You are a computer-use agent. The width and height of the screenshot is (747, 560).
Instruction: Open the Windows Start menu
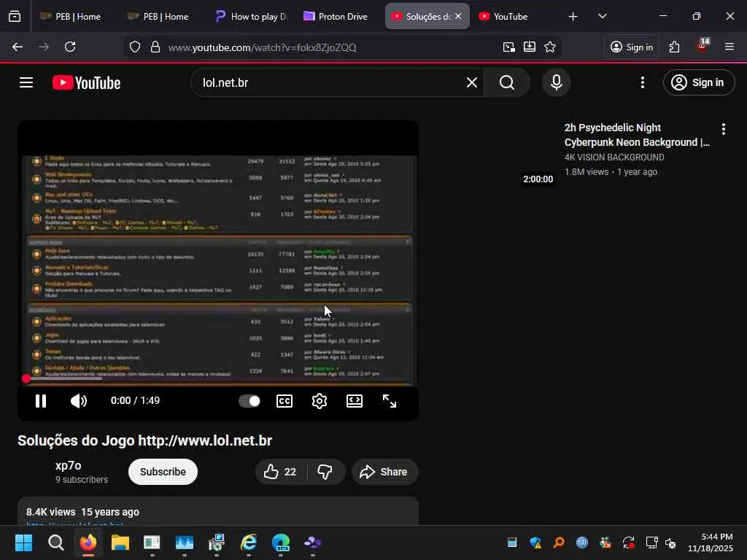(24, 542)
